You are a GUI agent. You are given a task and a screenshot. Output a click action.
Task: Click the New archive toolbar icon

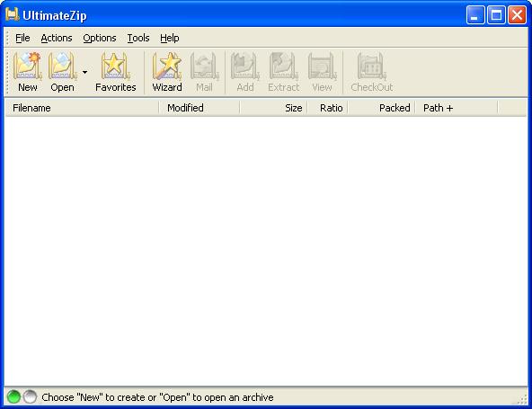tap(28, 66)
